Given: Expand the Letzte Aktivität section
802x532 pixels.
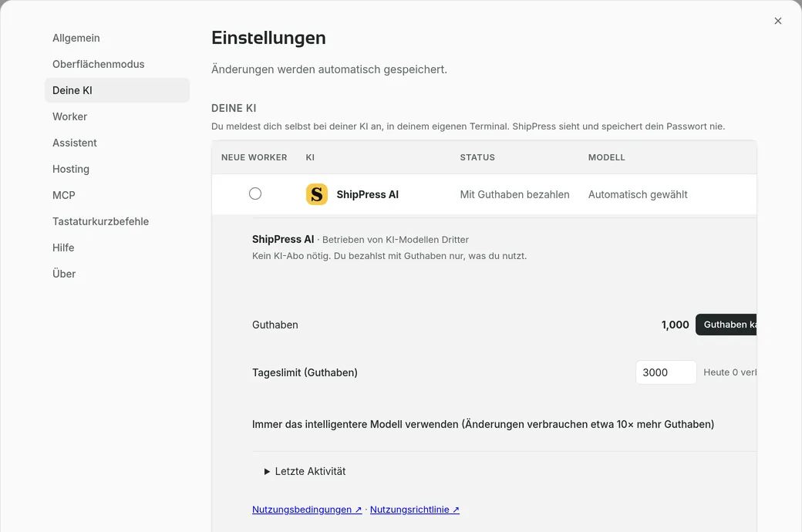Looking at the screenshot, I should click(305, 471).
